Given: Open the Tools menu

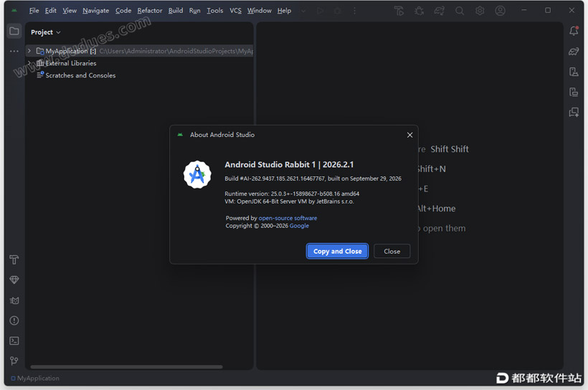Looking at the screenshot, I should pos(215,11).
